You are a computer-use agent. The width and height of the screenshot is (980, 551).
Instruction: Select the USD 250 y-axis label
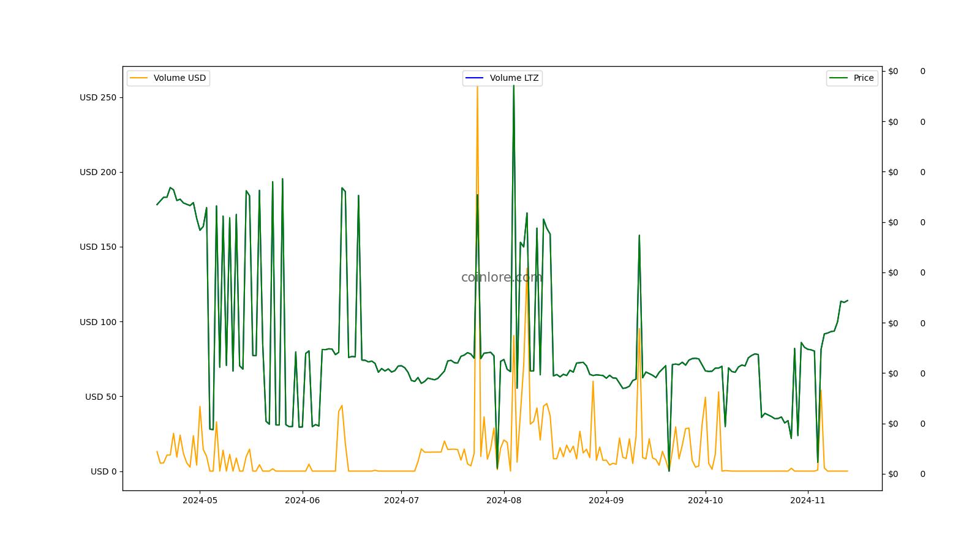[98, 97]
